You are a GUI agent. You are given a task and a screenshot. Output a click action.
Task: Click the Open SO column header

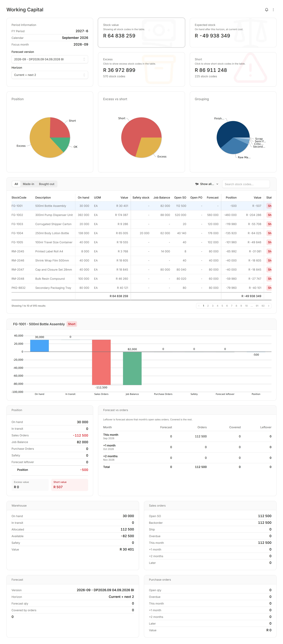[x=180, y=198]
